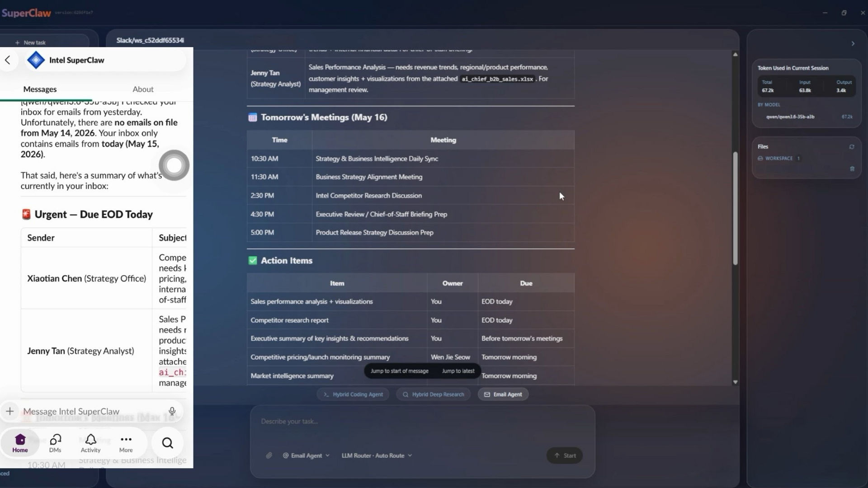Click the floating circular gray button
The width and height of the screenshot is (868, 488).
[174, 165]
